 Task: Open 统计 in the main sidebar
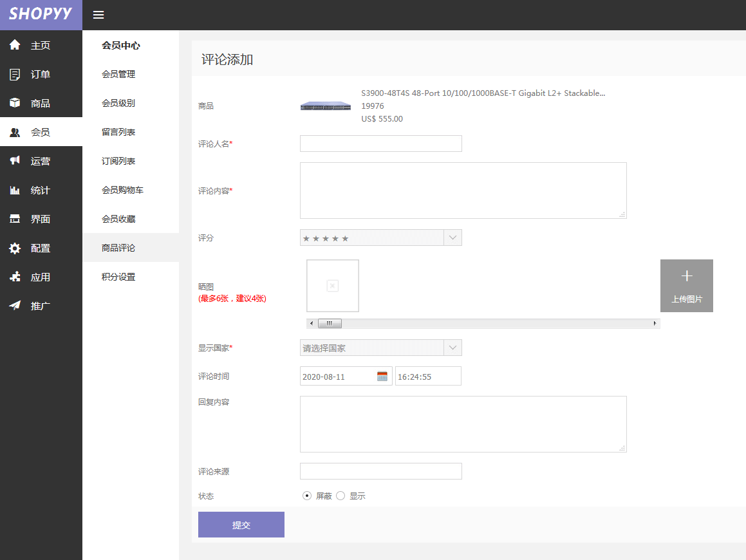(x=41, y=191)
